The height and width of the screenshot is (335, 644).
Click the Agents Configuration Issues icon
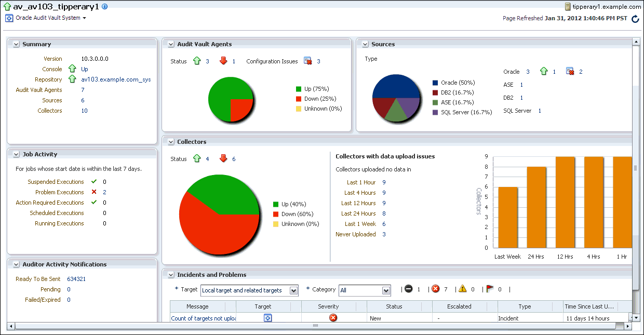(x=307, y=61)
